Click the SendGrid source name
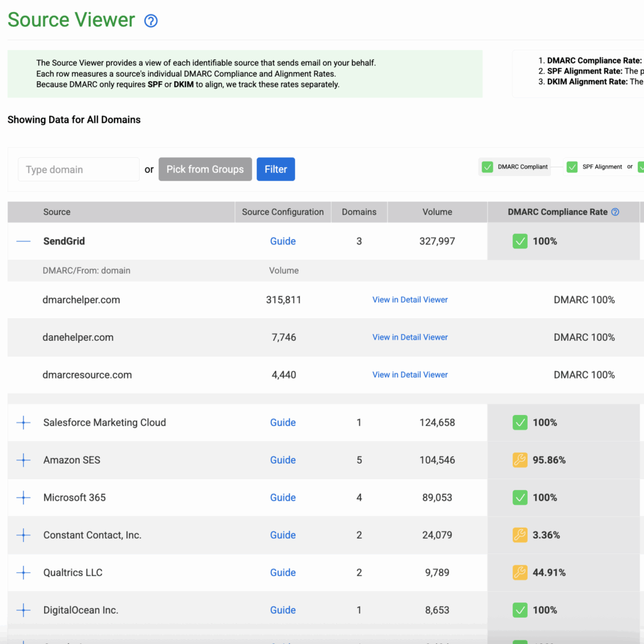644x644 pixels. (64, 241)
